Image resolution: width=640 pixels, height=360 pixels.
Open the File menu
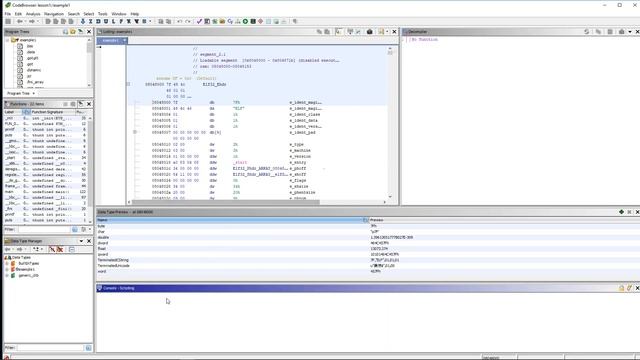[x=8, y=14]
